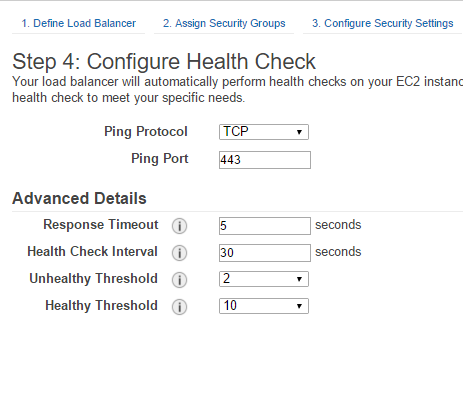The image size is (463, 393).
Task: Switch to Assign Security Groups step
Action: tap(224, 23)
